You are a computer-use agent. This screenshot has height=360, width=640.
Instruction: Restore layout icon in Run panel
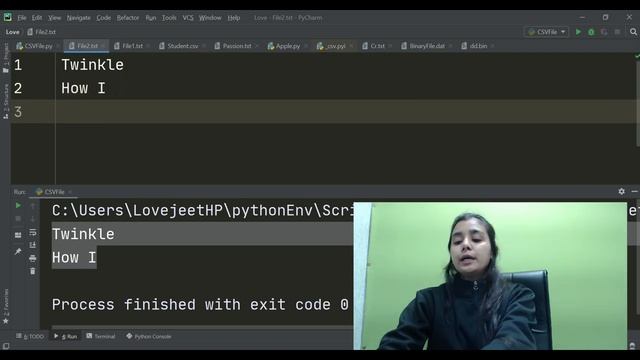(18, 235)
